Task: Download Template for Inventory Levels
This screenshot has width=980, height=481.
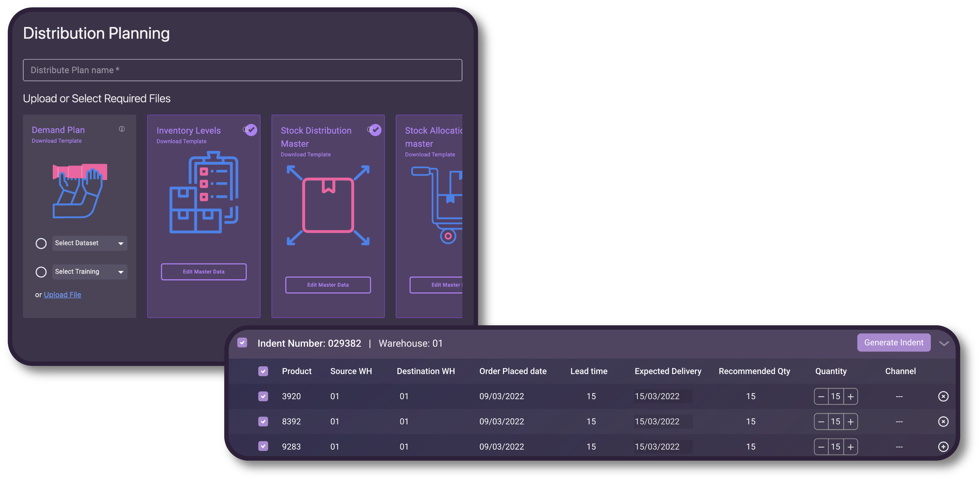Action: pos(181,141)
